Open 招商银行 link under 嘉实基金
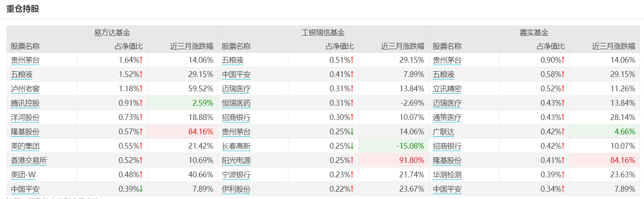The image size is (644, 199). [x=447, y=146]
